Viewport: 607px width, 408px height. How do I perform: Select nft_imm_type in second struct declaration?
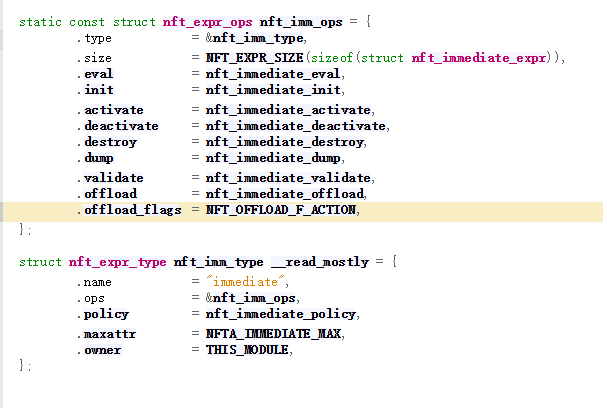tap(218, 262)
